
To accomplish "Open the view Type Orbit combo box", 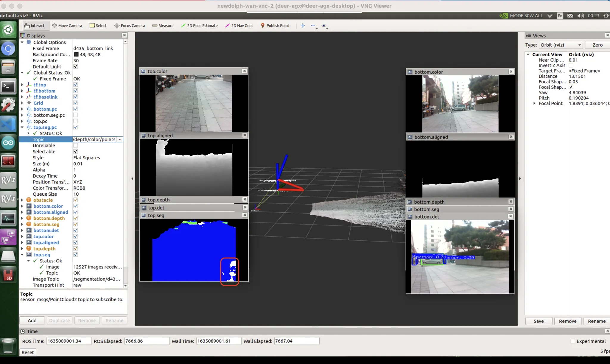I will [561, 45].
